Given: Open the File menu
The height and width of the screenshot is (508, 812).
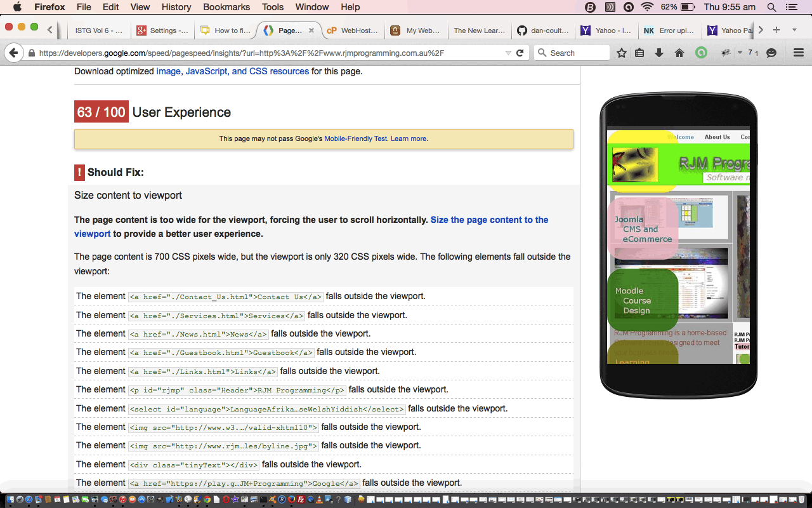Looking at the screenshot, I should pyautogui.click(x=84, y=7).
